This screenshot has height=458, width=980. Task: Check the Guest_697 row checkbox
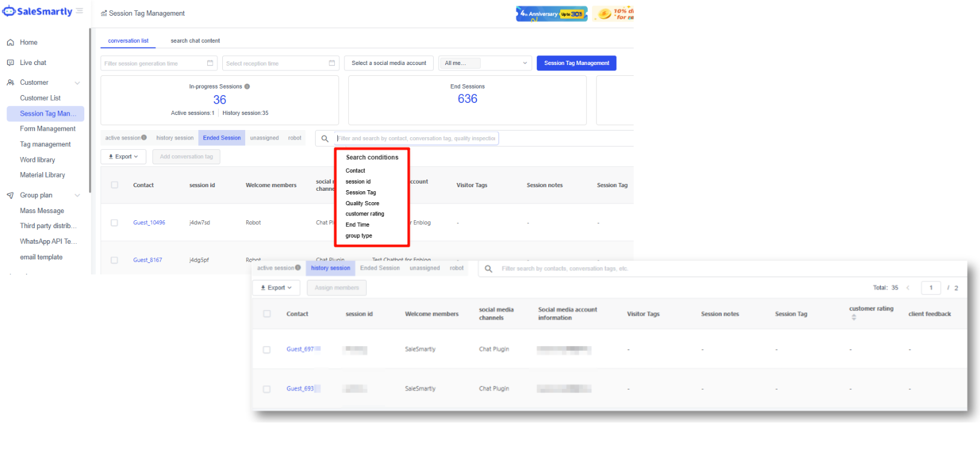pos(267,350)
